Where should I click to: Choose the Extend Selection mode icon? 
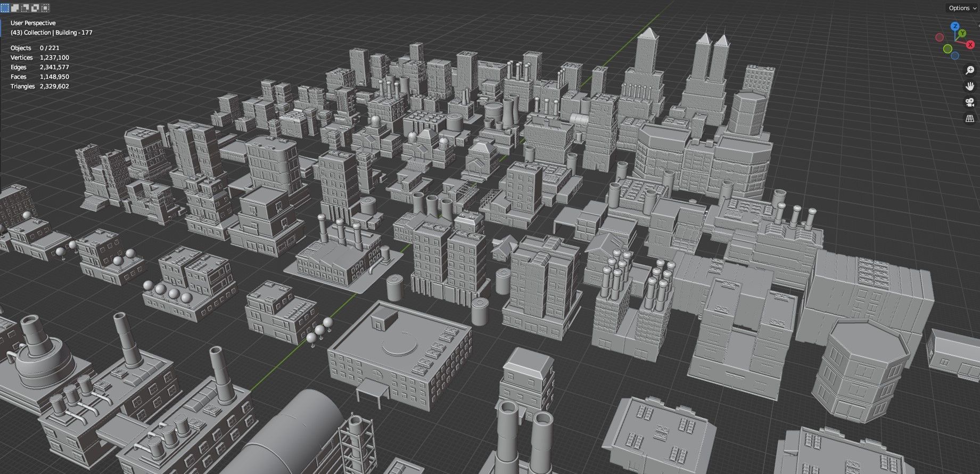[x=15, y=8]
